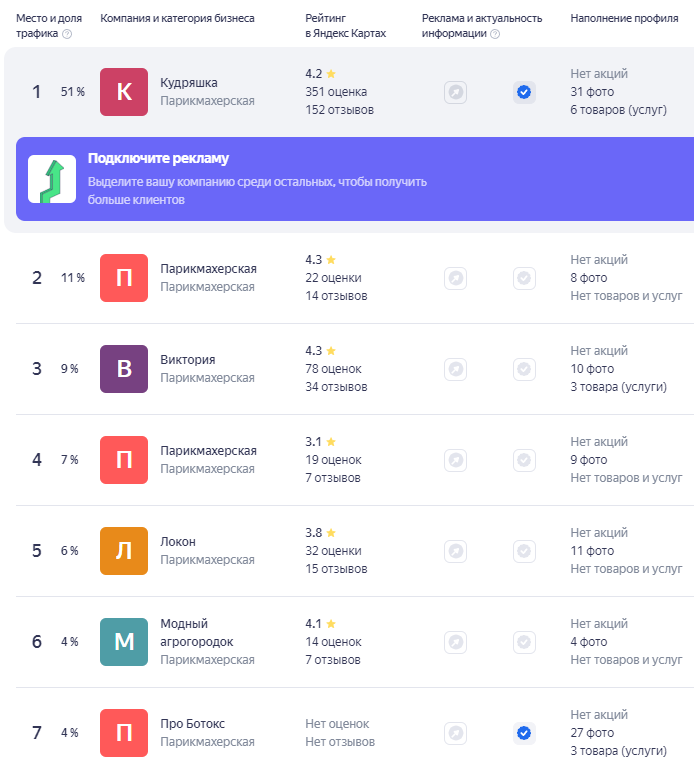The width and height of the screenshot is (694, 778).
Task: Click the Про Ботокс red П logo
Action: point(124,732)
